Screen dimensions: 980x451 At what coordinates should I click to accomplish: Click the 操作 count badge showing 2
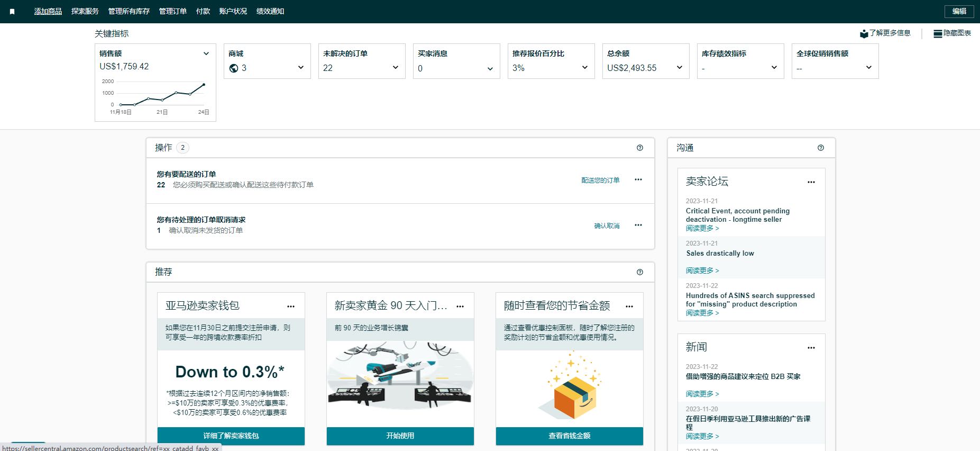[x=182, y=148]
